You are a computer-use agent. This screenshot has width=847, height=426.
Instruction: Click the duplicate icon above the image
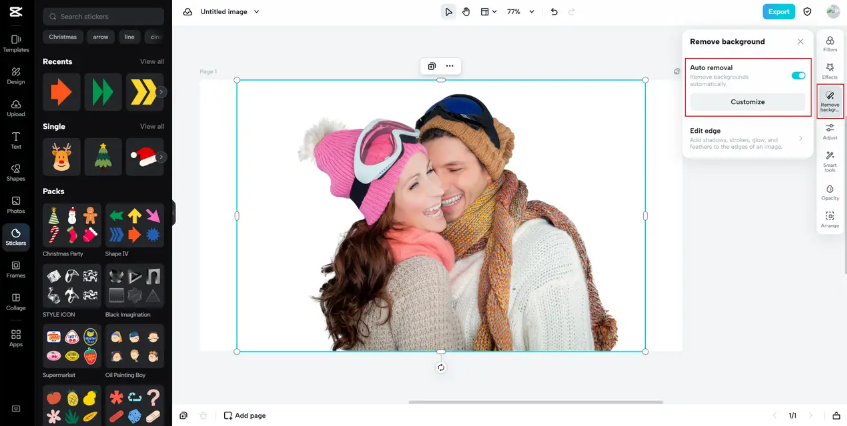(432, 66)
